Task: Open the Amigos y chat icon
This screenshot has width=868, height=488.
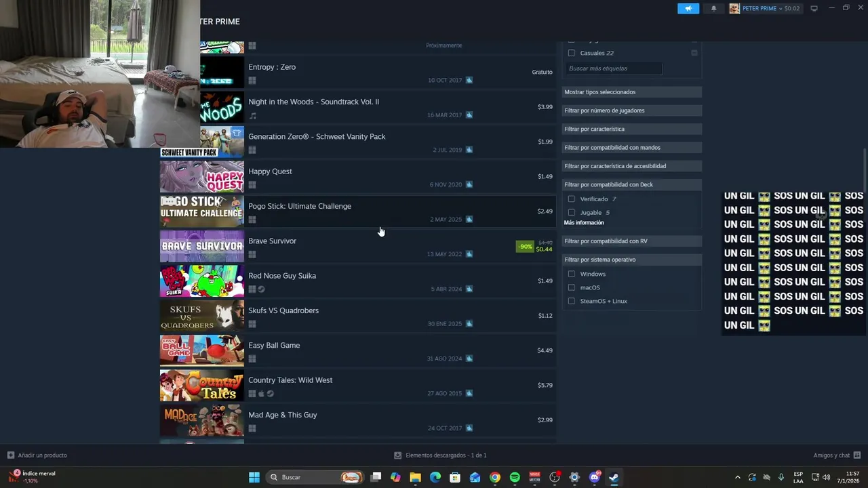Action: click(x=857, y=455)
